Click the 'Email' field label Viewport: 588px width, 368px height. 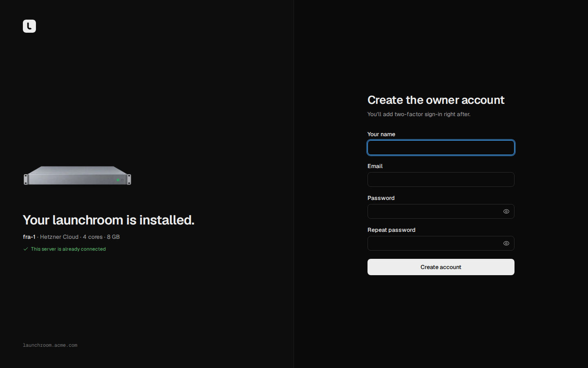tap(375, 166)
